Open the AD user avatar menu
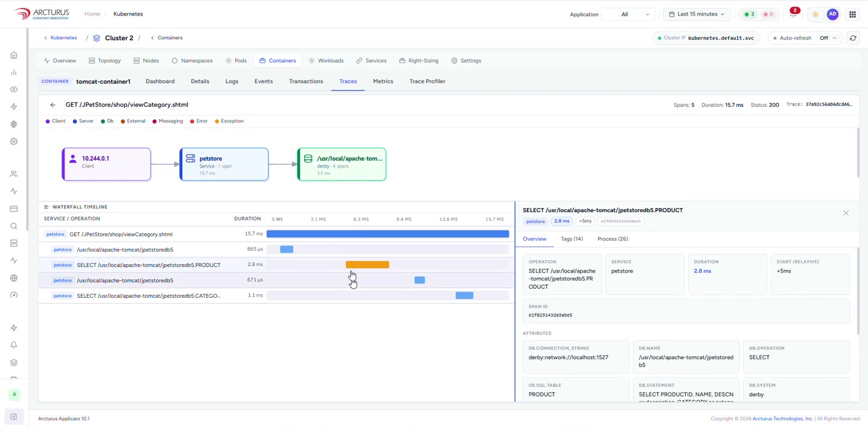This screenshot has height=428, width=868. click(832, 14)
